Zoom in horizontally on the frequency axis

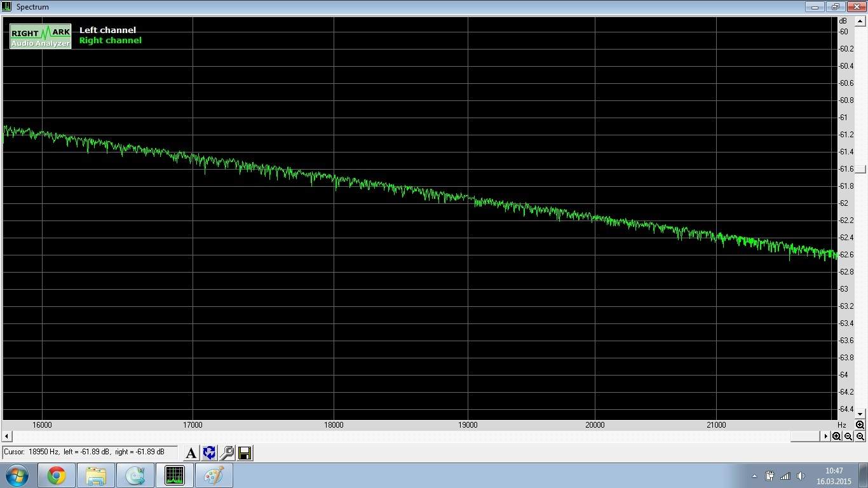tap(837, 437)
